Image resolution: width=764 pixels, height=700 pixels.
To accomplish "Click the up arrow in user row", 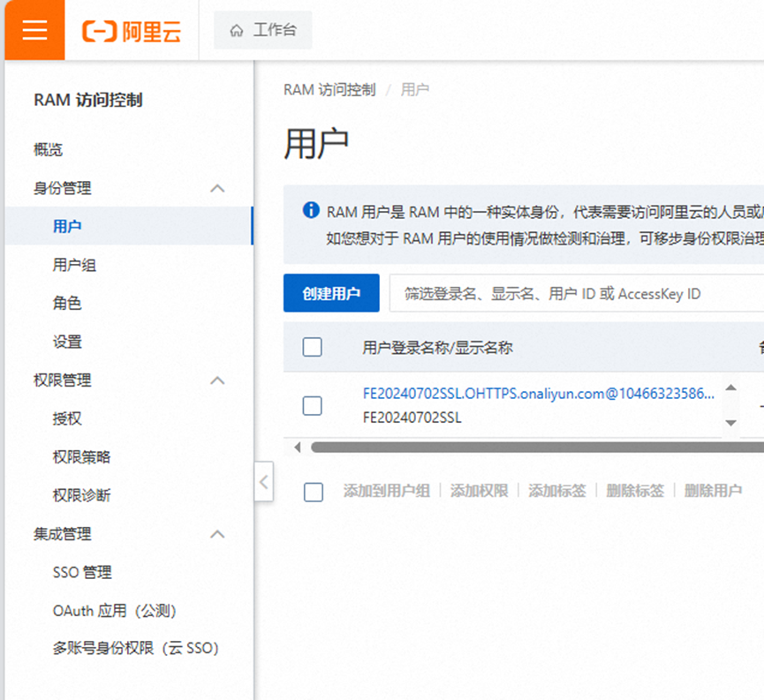I will pos(730,388).
